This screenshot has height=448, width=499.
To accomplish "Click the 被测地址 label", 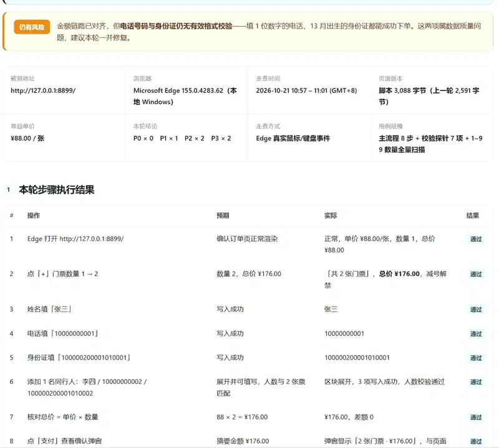I will (22, 79).
